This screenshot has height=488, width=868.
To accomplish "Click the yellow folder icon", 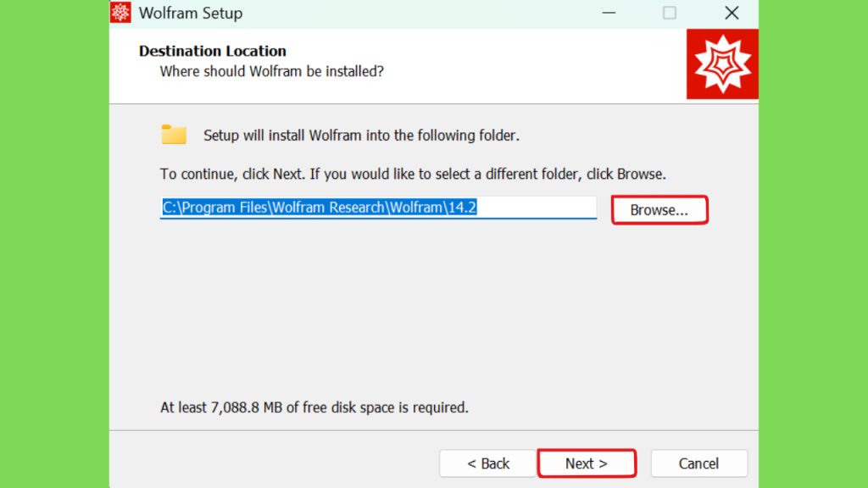I will [174, 135].
